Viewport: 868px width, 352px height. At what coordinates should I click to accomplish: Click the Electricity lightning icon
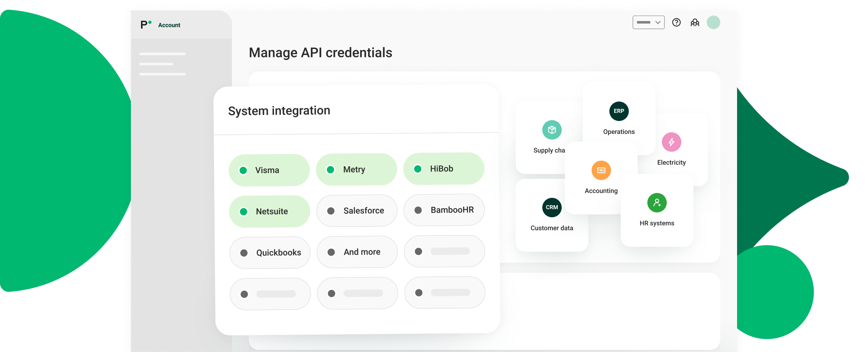[672, 142]
